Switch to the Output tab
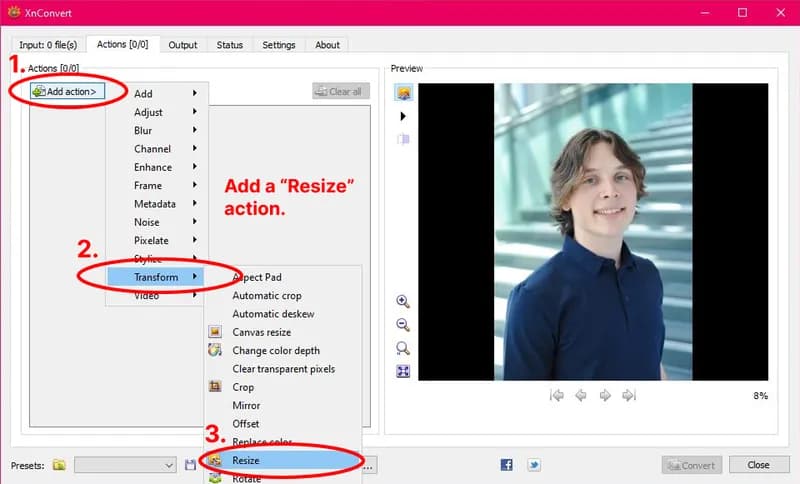 coord(183,45)
